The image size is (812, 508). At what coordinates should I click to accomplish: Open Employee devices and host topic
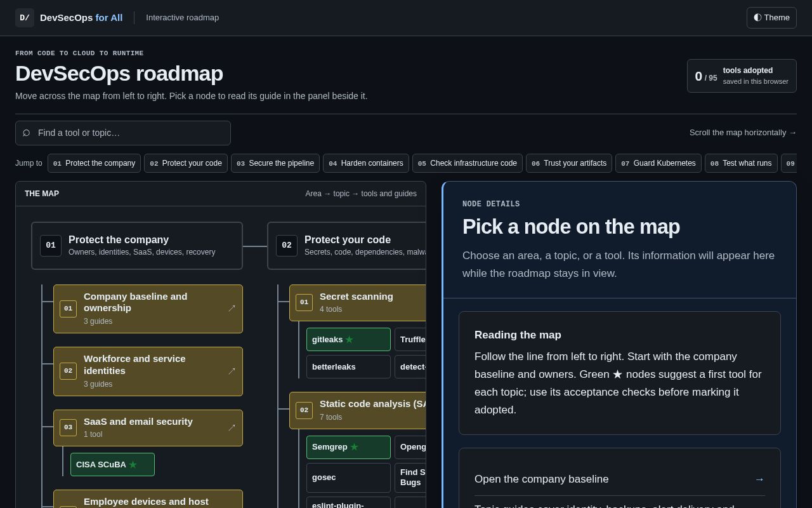click(x=148, y=499)
